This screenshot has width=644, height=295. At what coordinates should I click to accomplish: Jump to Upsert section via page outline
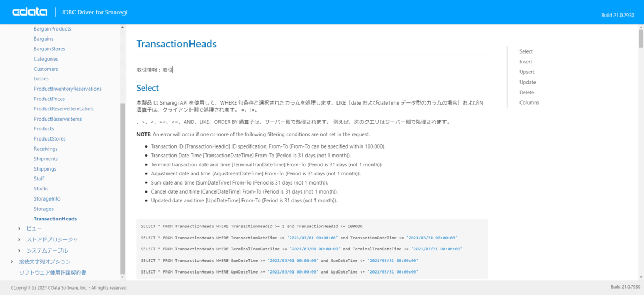(527, 72)
